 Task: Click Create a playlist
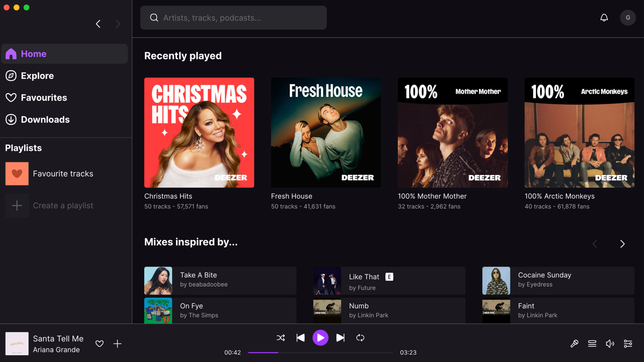pos(63,205)
